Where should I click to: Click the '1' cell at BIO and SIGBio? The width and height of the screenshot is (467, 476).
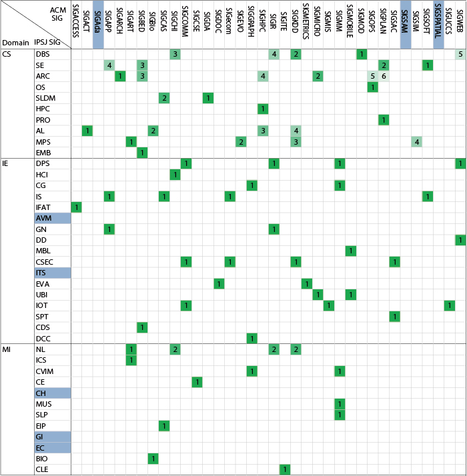click(153, 459)
